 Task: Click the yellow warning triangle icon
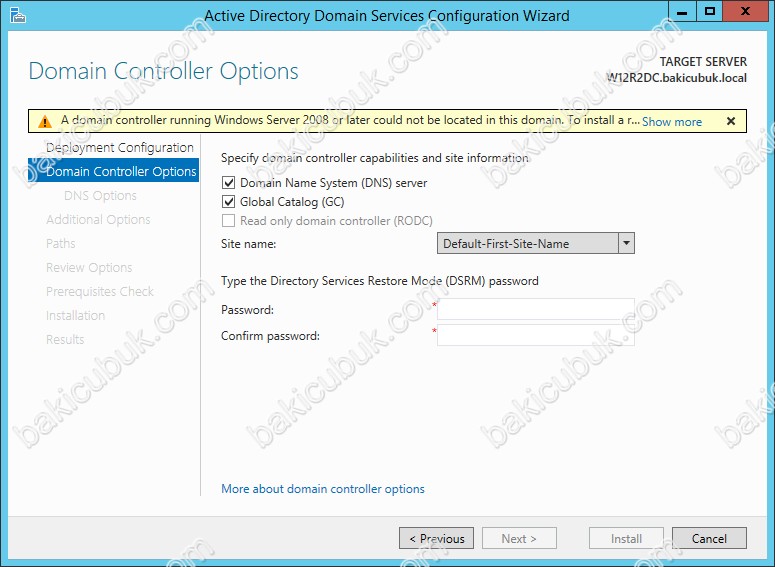pos(45,121)
